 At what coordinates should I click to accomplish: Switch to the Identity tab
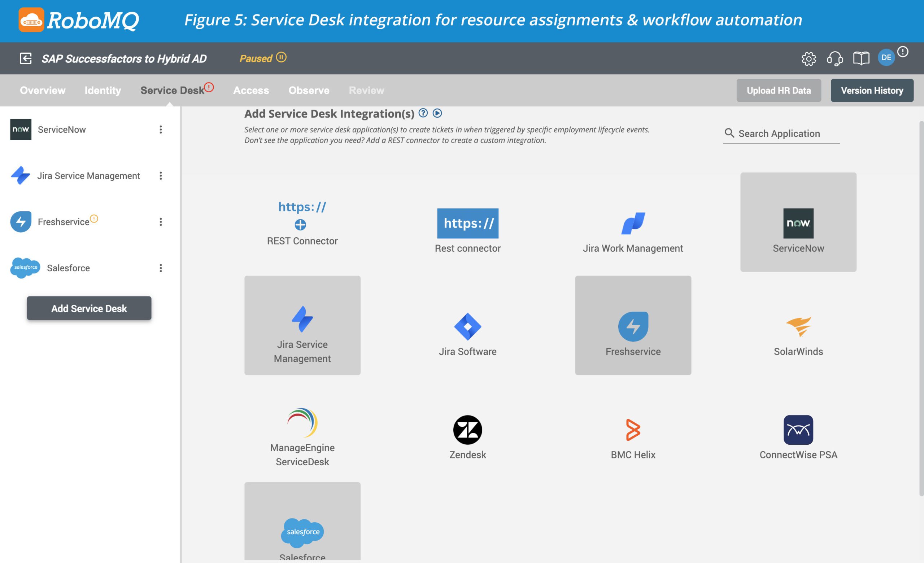pos(103,90)
